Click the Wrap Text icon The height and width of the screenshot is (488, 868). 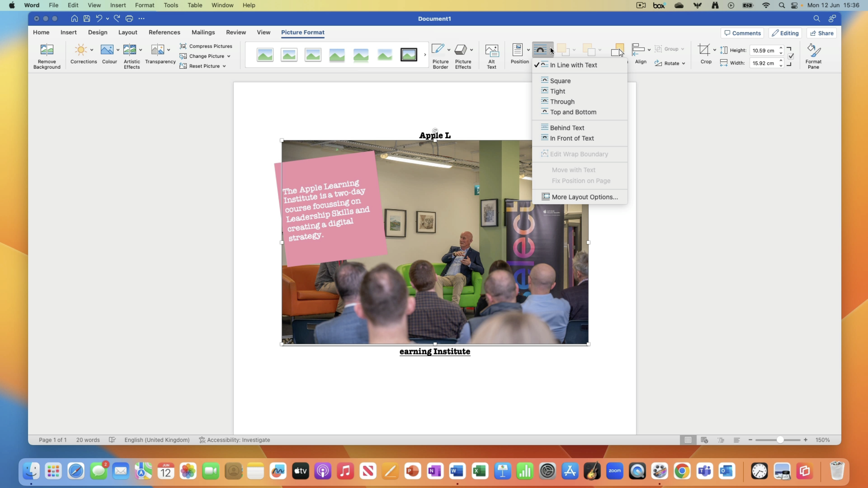[x=540, y=50]
